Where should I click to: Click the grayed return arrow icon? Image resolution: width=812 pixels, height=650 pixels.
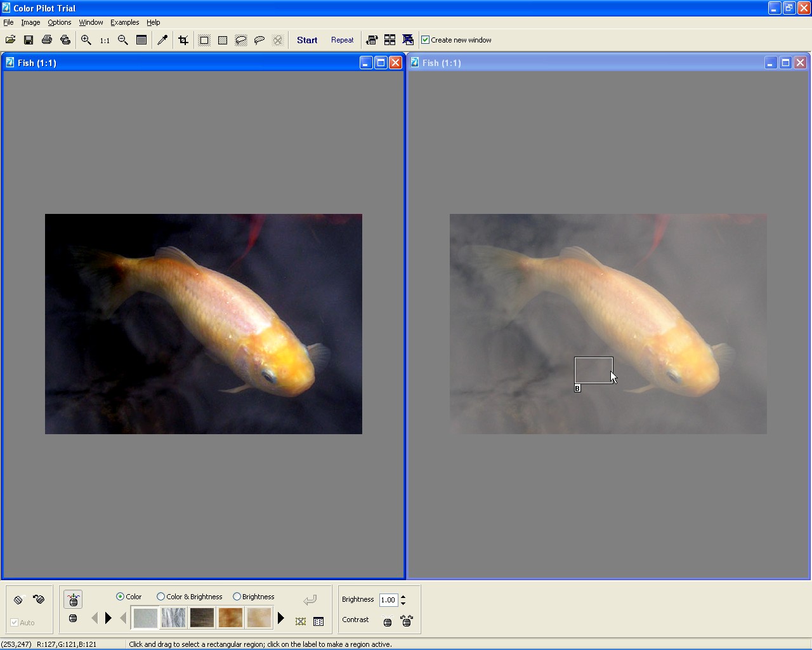coord(310,600)
